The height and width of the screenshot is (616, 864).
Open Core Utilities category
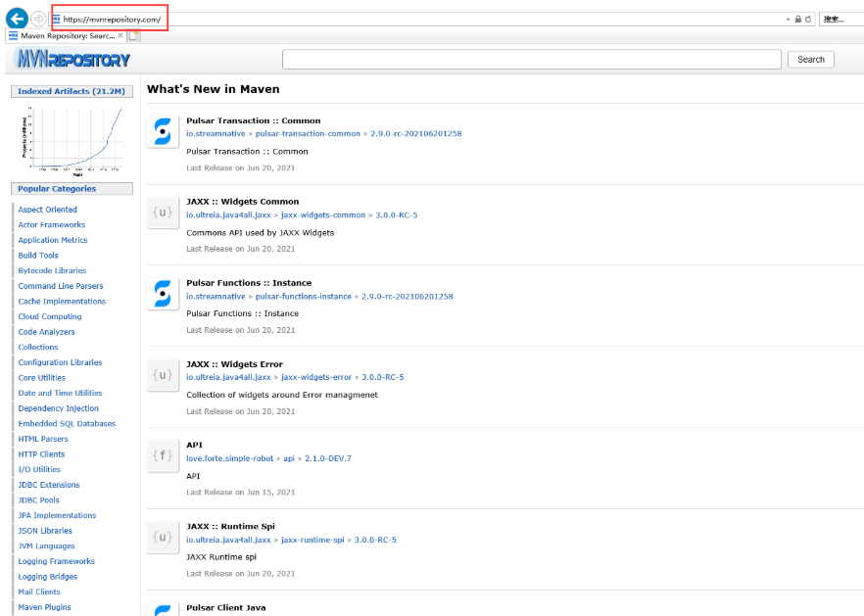(x=42, y=378)
